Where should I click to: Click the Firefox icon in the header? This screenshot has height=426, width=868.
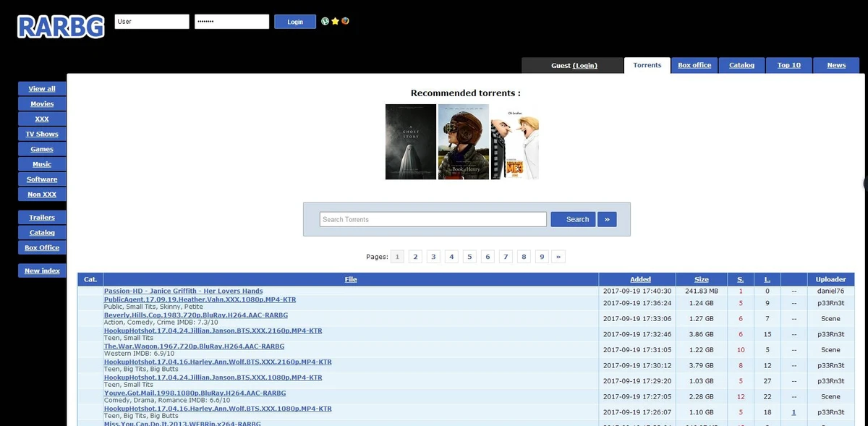(346, 22)
